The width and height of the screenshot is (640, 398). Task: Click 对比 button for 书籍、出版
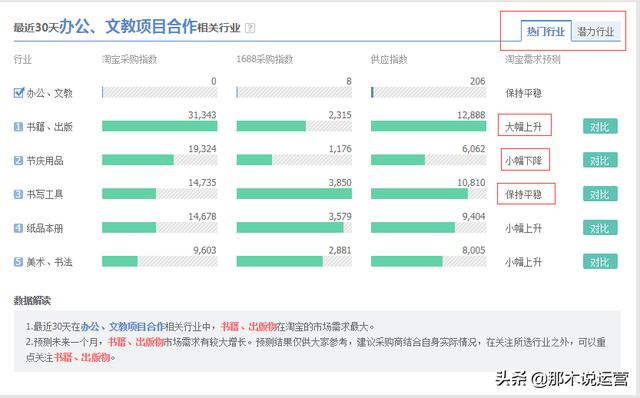(x=600, y=127)
